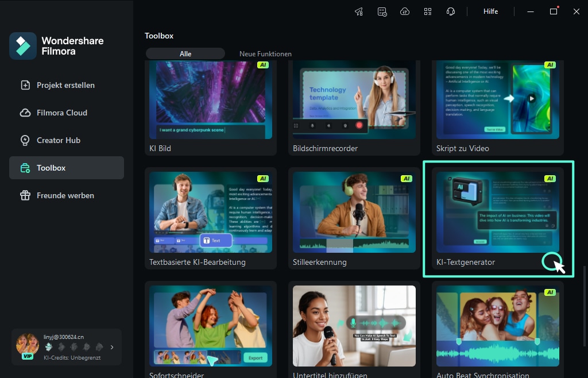This screenshot has height=378, width=588.
Task: Click the user avatar with VIP badge
Action: (x=27, y=345)
